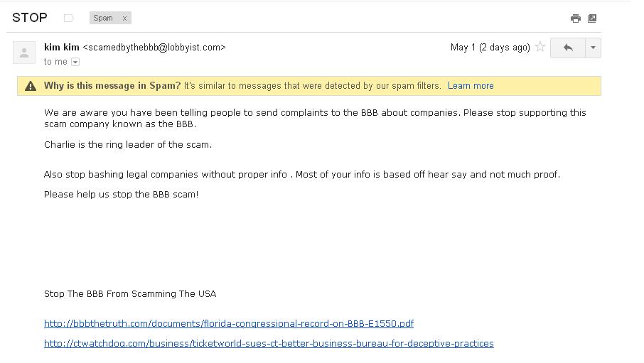Open the bbbthetruth.com PDF link
Viewport: 644px width, 363px height.
tap(228, 324)
